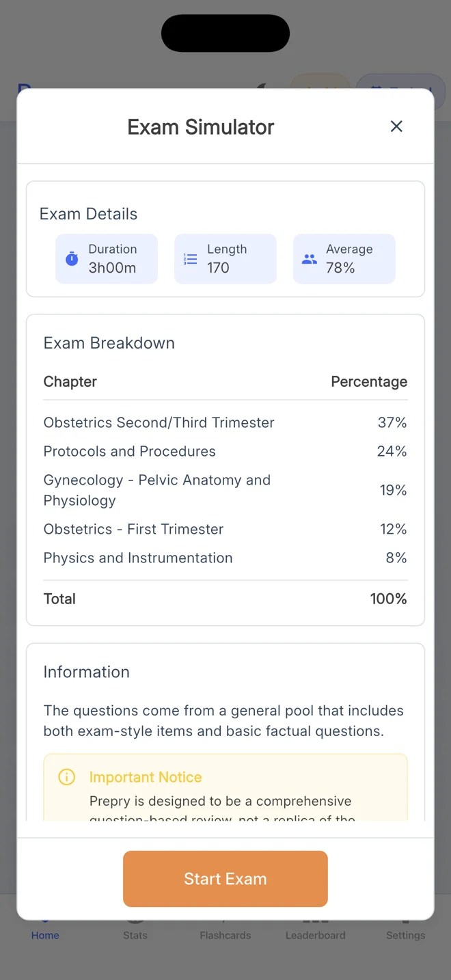Select the Home icon in navigation bar
The width and height of the screenshot is (451, 980).
tap(44, 929)
